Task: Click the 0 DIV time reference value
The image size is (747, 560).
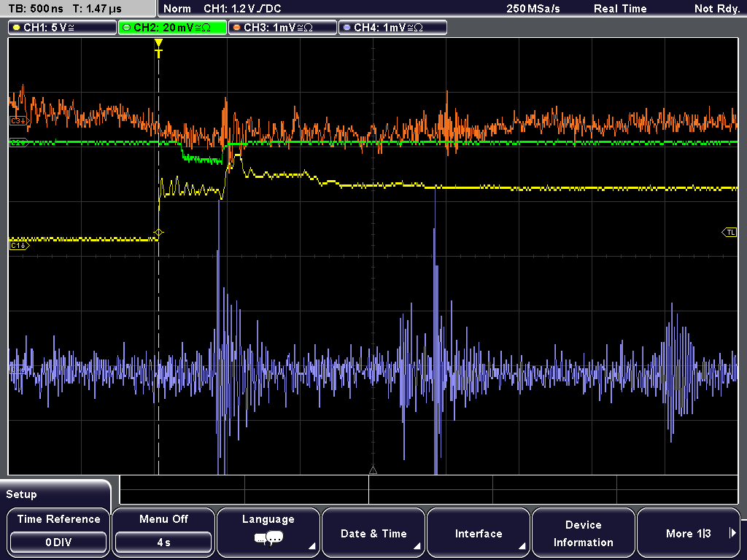Action: [58, 542]
